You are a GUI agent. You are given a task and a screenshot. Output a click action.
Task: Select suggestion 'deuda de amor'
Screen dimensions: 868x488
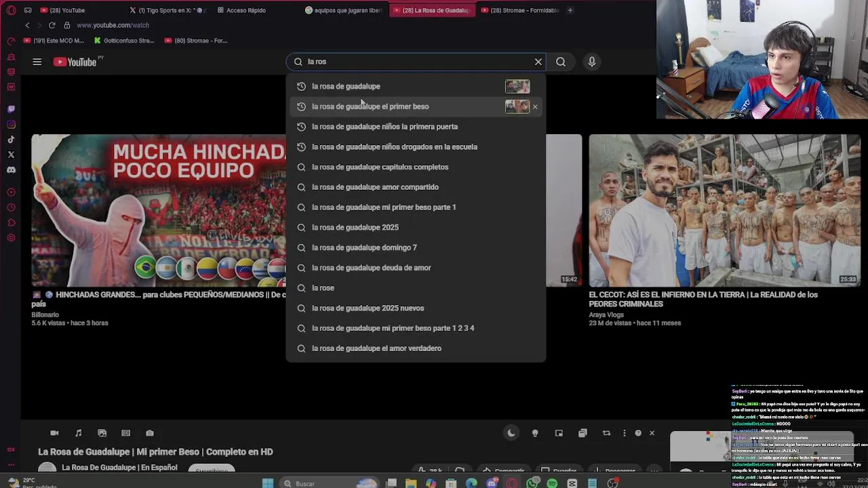(416, 268)
